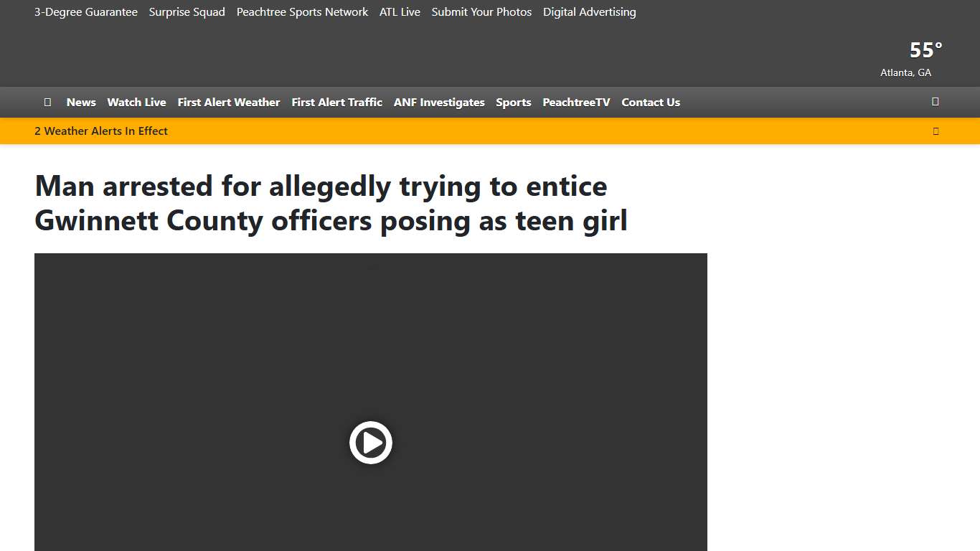Navigate to PeachtreeTV
The image size is (980, 551).
(576, 103)
